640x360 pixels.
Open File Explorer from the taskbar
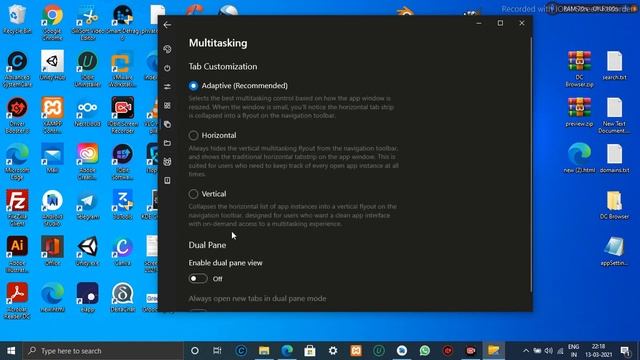coord(264,351)
